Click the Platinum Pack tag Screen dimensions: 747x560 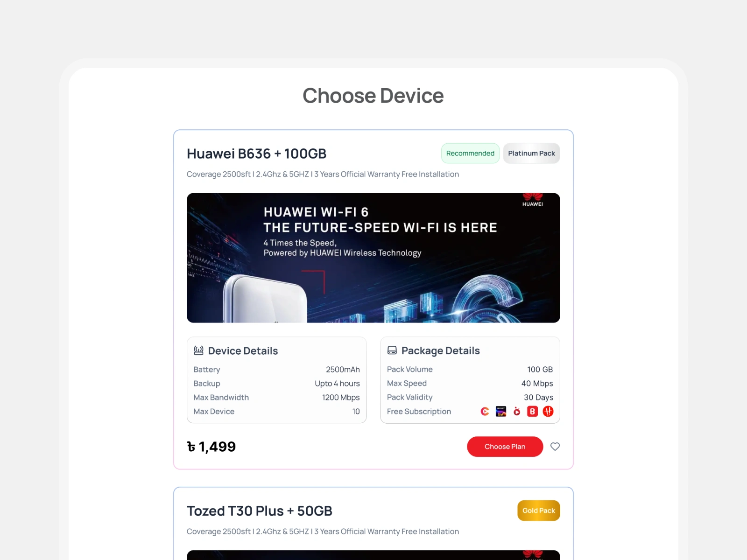point(531,153)
